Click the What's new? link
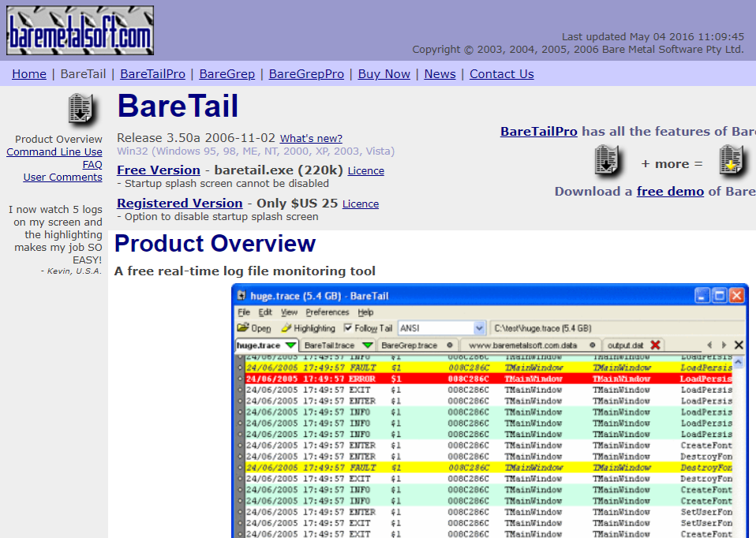Viewport: 756px width, 538px height. 311,138
